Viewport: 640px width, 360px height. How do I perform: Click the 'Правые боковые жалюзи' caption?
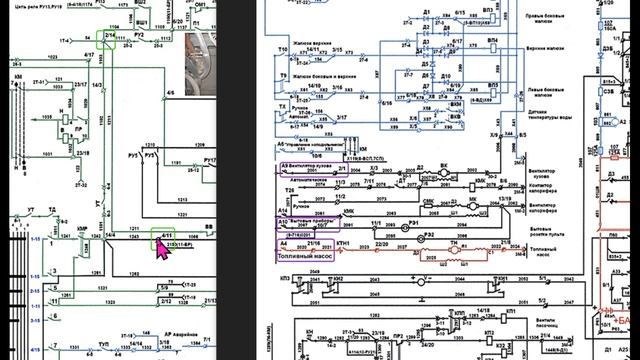pyautogui.click(x=545, y=18)
